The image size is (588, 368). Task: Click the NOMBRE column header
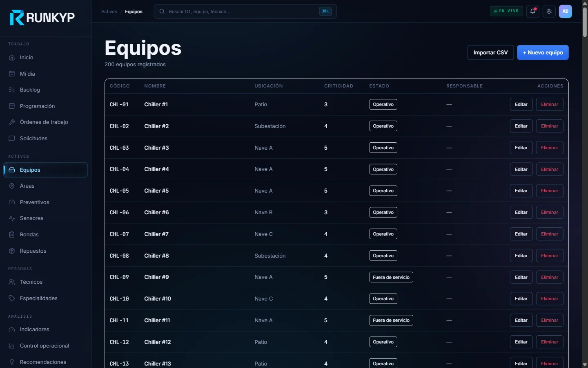(x=155, y=86)
